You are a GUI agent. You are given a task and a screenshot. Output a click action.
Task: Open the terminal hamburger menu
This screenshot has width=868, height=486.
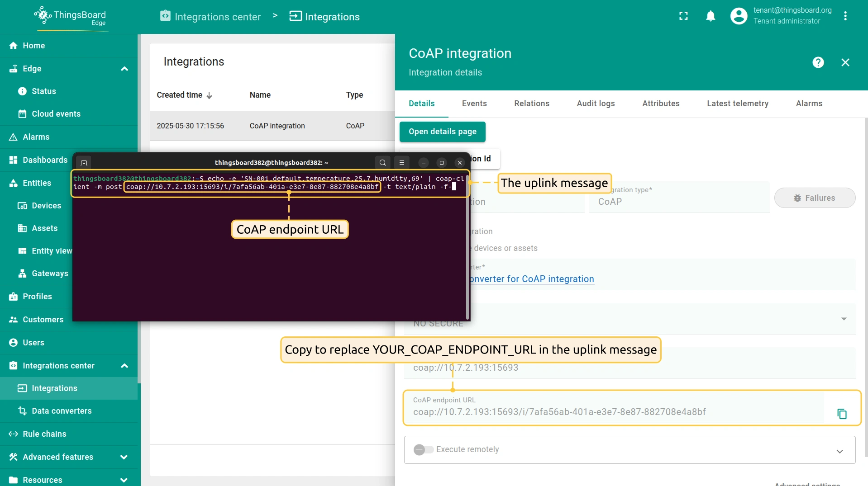tap(401, 163)
